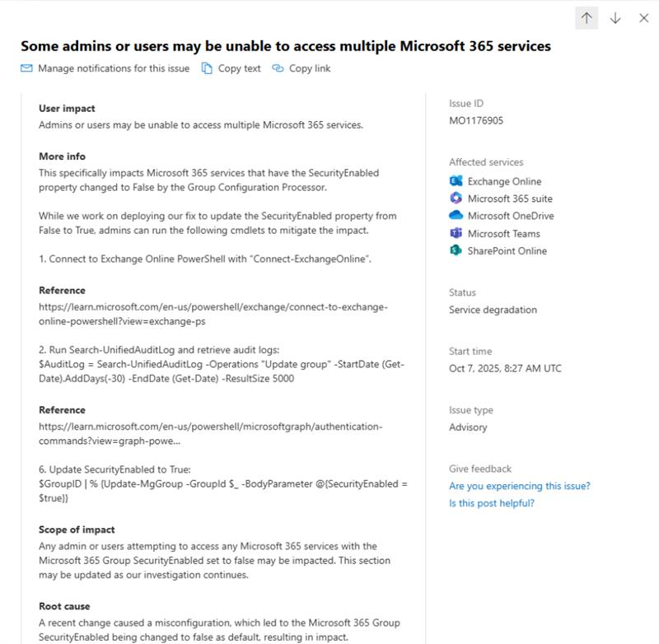The image size is (659, 644).
Task: Click the Microsoft Teams service name
Action: (x=503, y=234)
